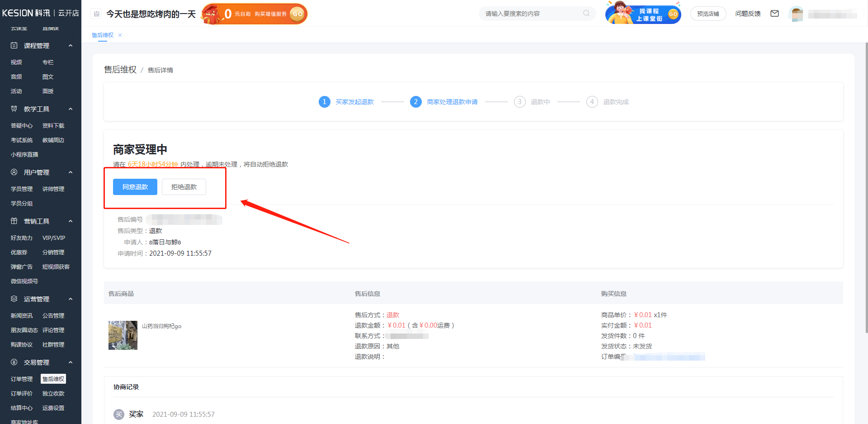Close the 售后维权 tab
The height and width of the screenshot is (424, 868).
point(120,35)
